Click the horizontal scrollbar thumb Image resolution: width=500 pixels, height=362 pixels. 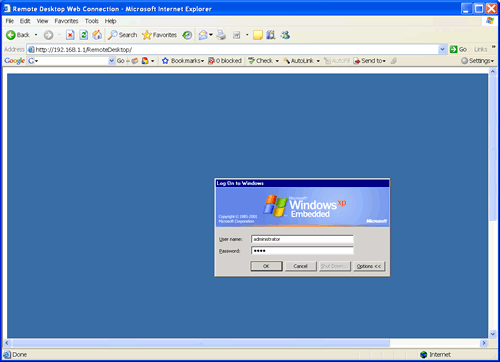(201, 343)
